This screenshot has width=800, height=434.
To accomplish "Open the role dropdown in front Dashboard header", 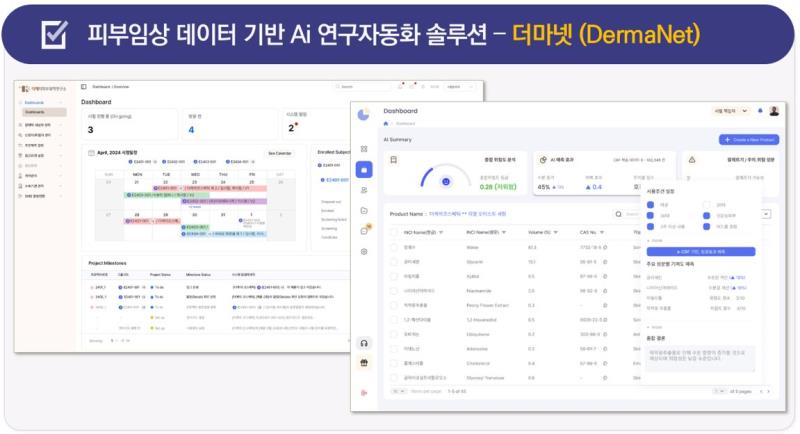I will coord(731,111).
